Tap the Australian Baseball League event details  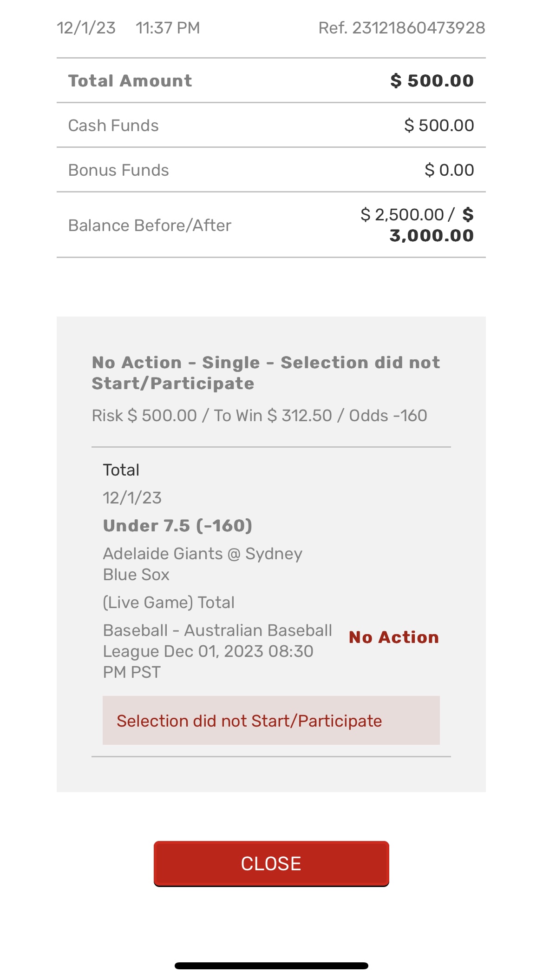pos(217,651)
